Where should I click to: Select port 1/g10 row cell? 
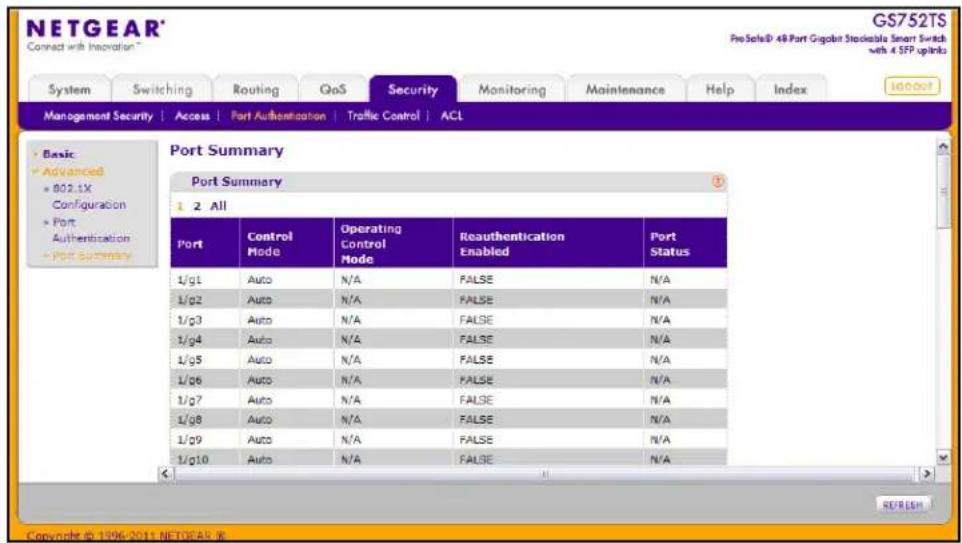pos(205,458)
